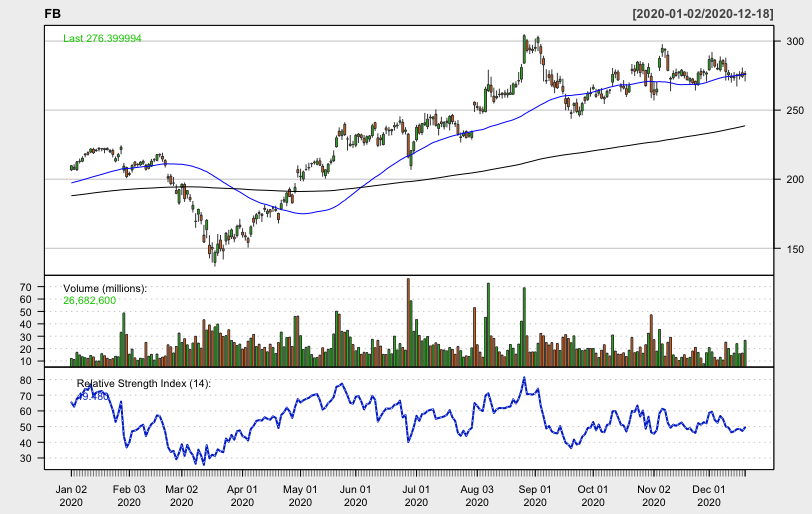Screen dimensions: 812x514
Task: Click the Mar 02 2020 date label
Action: click(182, 495)
